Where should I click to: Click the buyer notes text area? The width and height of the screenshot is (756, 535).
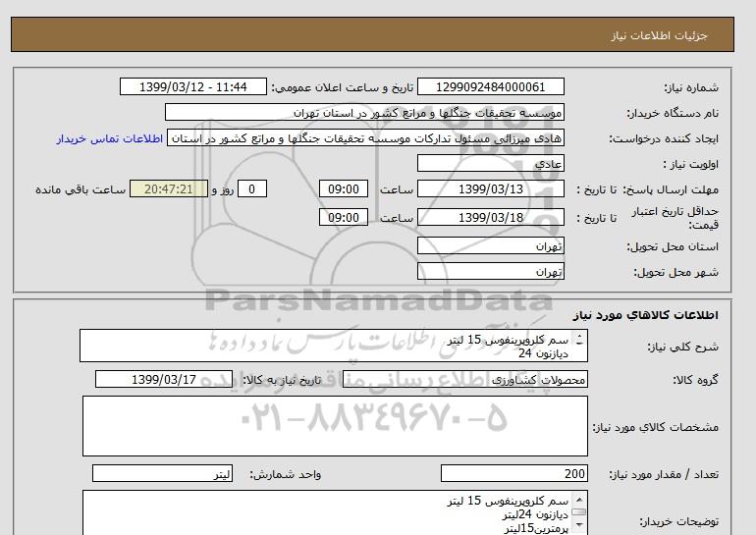[335, 512]
